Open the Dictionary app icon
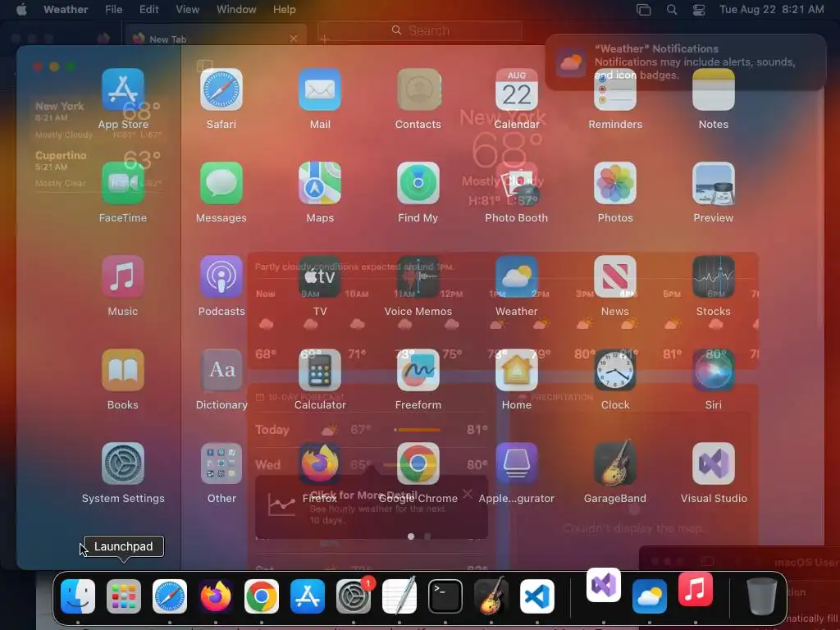 (221, 370)
